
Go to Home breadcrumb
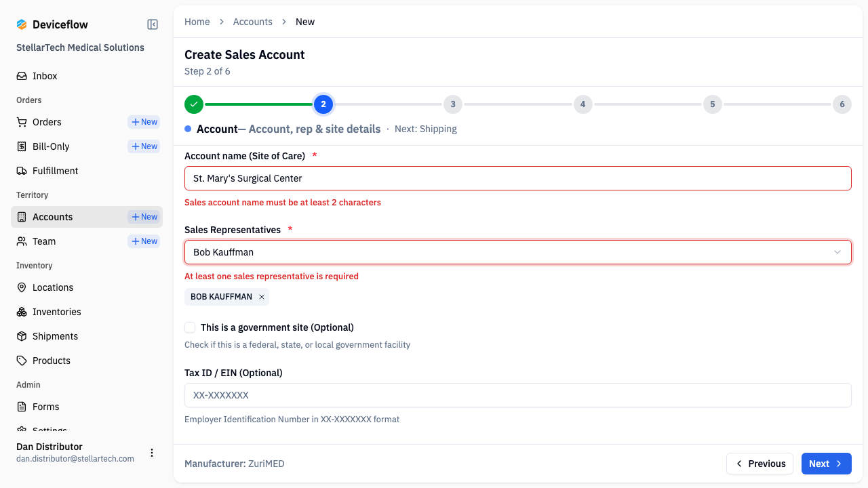197,22
